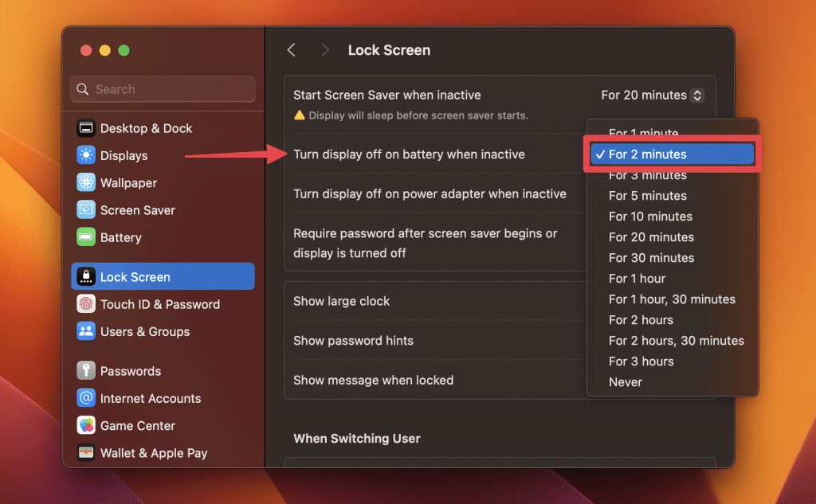The image size is (816, 504).
Task: Select the Lock Screen padlock icon
Action: click(86, 277)
